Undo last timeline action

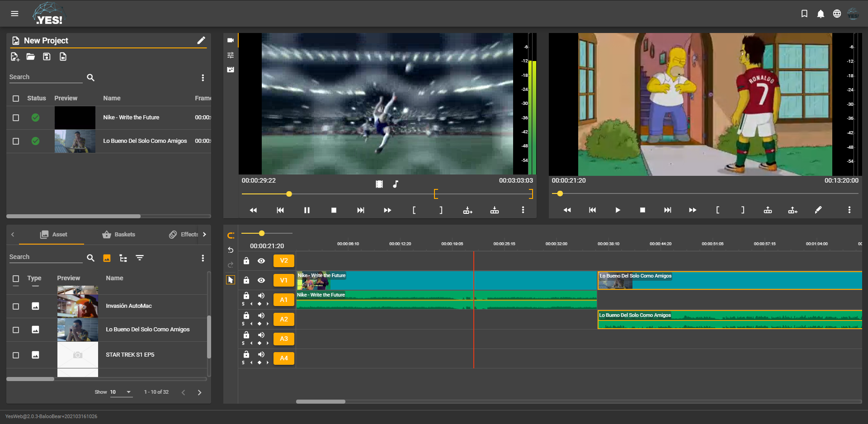point(231,250)
